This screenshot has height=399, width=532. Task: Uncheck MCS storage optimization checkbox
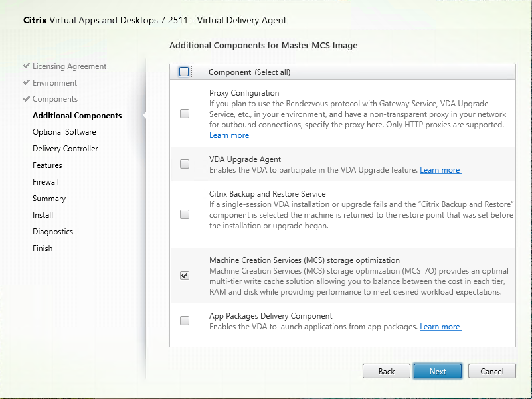[x=185, y=276]
